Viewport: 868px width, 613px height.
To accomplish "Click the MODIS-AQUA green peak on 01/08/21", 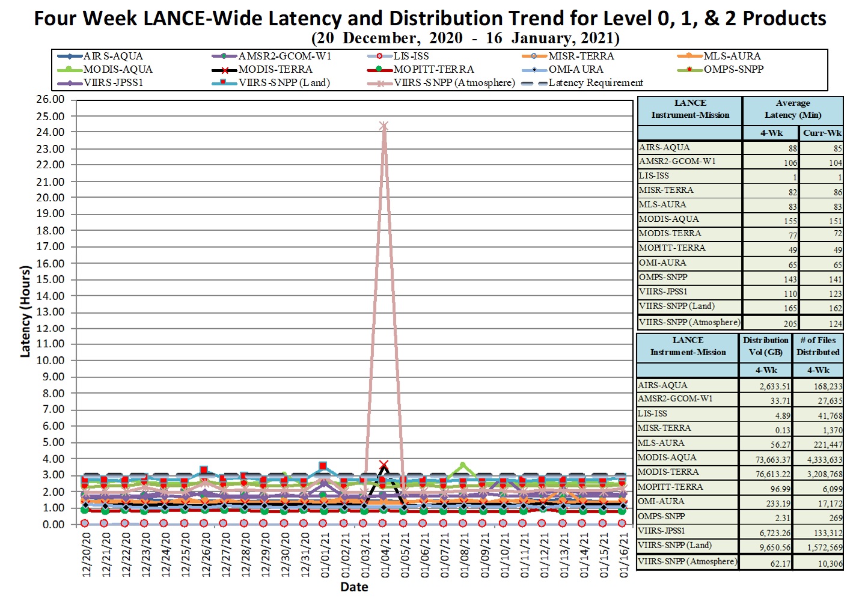I will point(463,465).
